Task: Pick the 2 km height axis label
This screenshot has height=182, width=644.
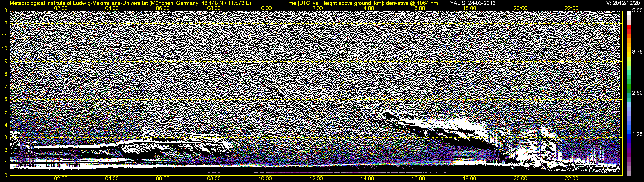Action: click(x=6, y=150)
